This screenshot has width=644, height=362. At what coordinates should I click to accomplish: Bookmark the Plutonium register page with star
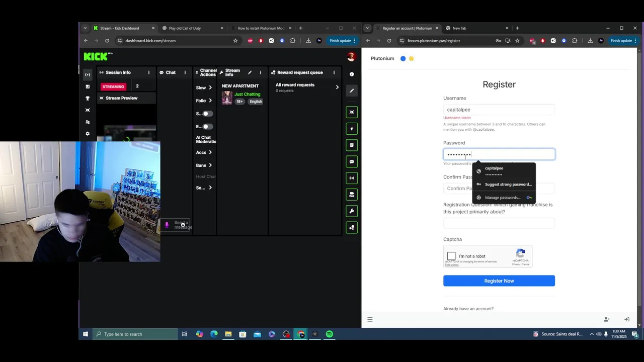[517, 41]
